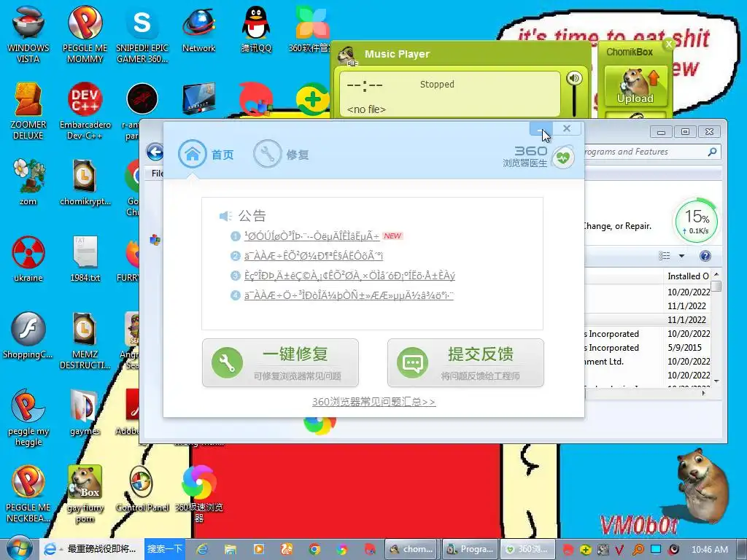Click the 15% network speed floating ball
This screenshot has height=560, width=747.
(696, 222)
